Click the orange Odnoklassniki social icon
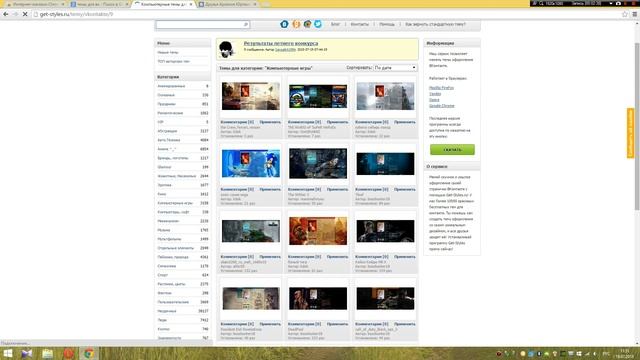640x360 pixels. [x=296, y=24]
